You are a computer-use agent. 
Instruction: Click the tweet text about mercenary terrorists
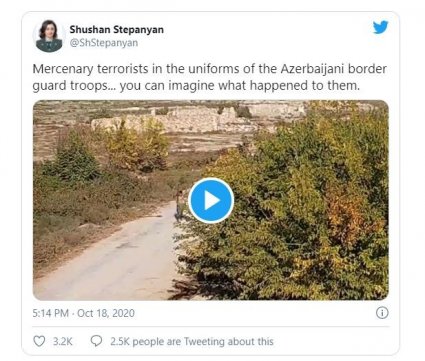(210, 77)
